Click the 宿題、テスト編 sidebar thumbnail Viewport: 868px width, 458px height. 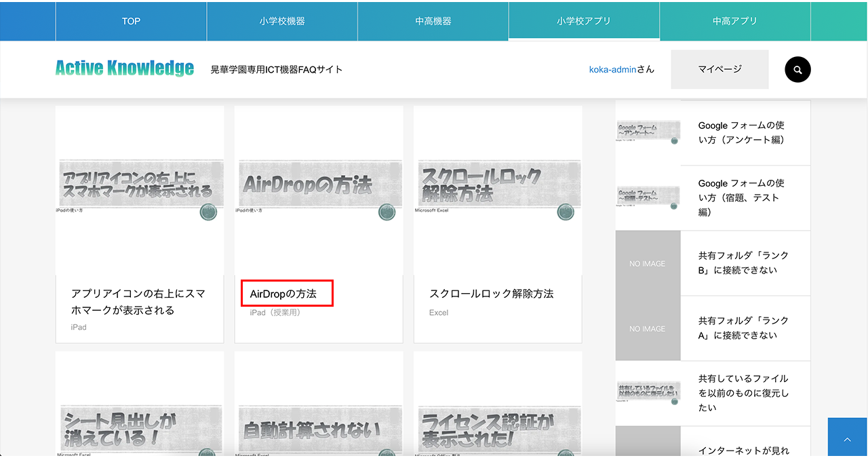point(648,198)
